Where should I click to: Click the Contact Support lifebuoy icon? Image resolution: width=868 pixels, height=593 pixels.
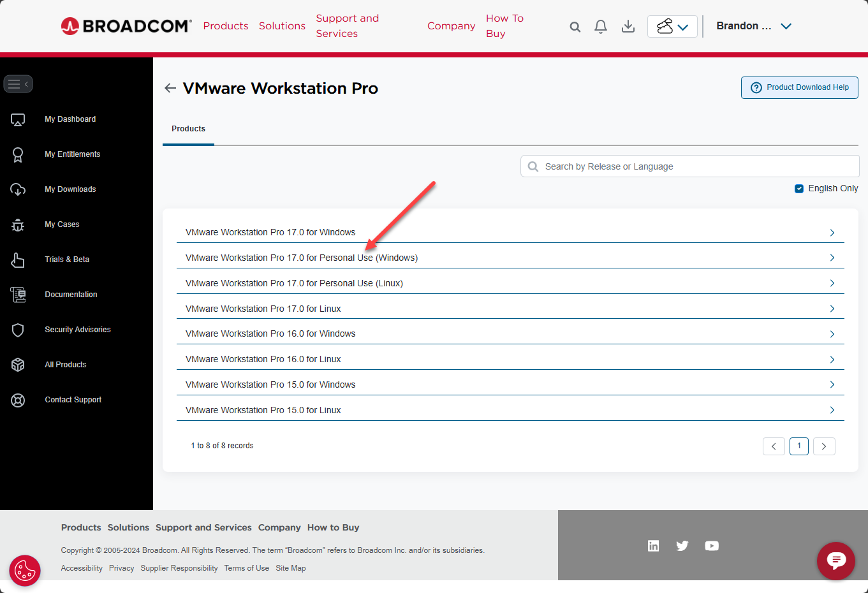click(x=18, y=400)
